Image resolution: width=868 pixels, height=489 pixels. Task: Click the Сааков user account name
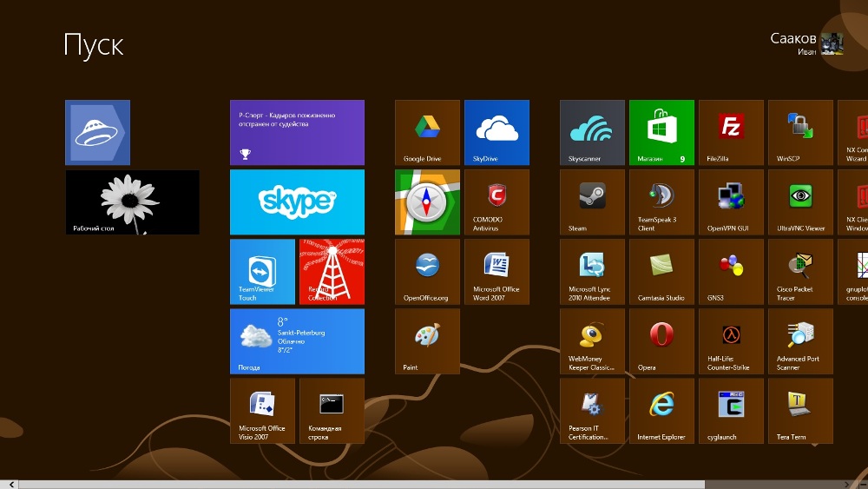[792, 39]
